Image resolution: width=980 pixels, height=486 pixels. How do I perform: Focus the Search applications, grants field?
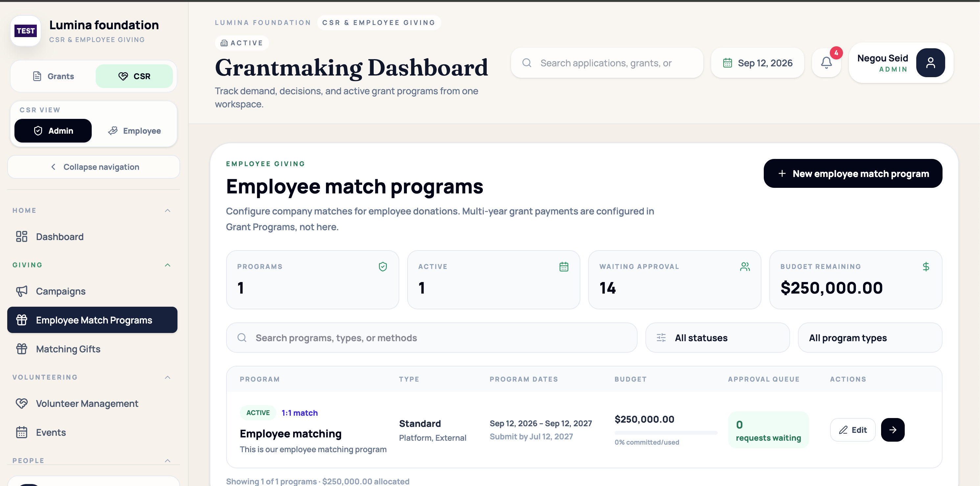[x=607, y=63]
